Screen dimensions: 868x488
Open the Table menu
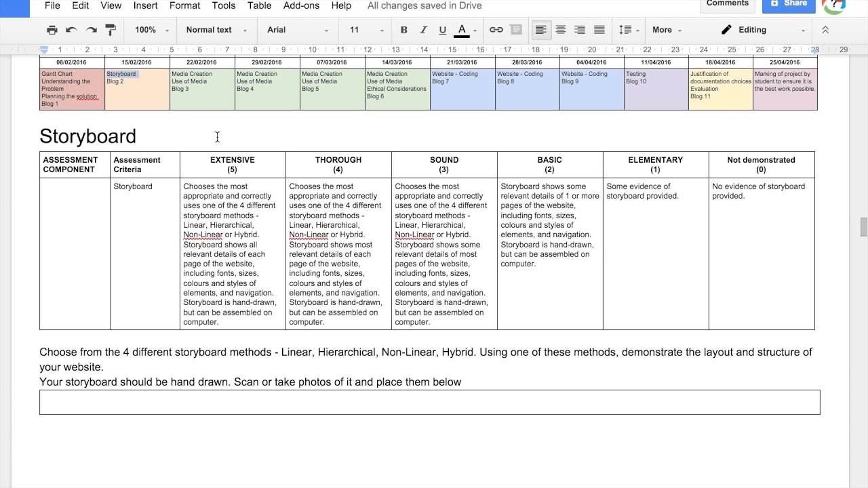click(259, 5)
